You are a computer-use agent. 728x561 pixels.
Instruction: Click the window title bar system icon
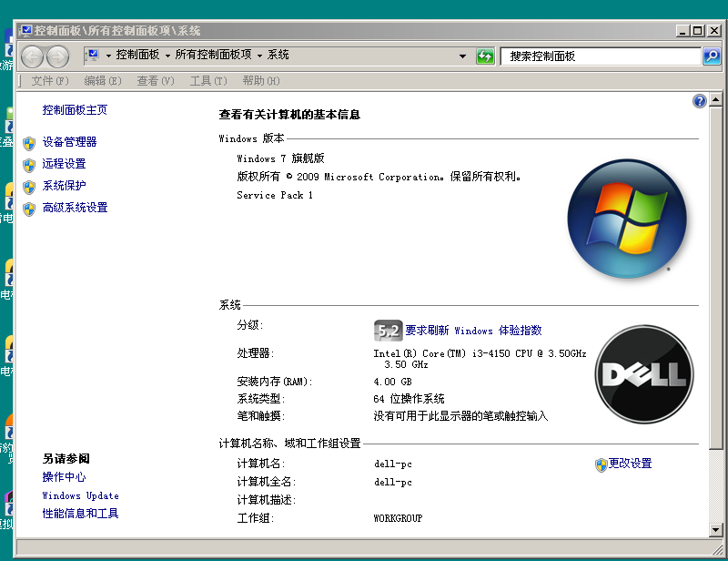click(26, 31)
